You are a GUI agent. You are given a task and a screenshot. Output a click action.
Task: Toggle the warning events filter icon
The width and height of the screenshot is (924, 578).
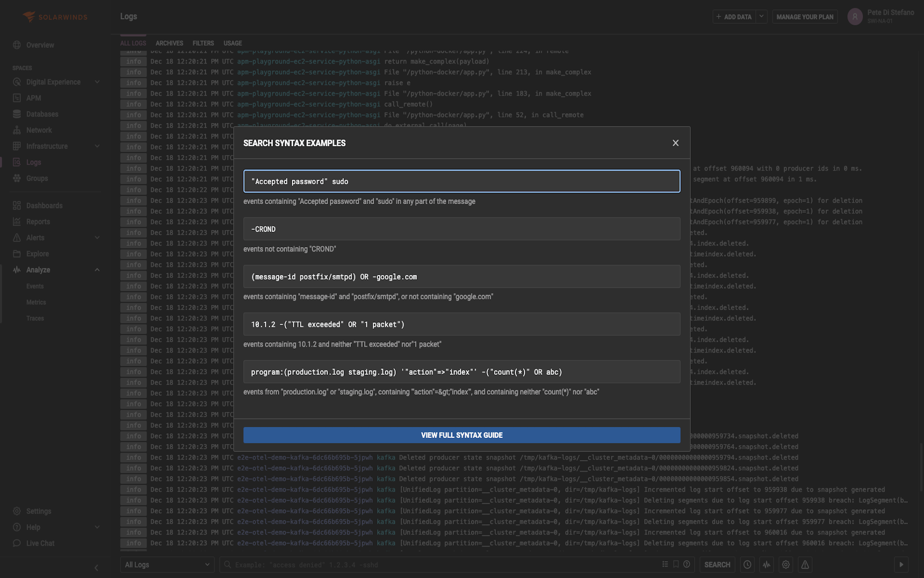point(804,564)
